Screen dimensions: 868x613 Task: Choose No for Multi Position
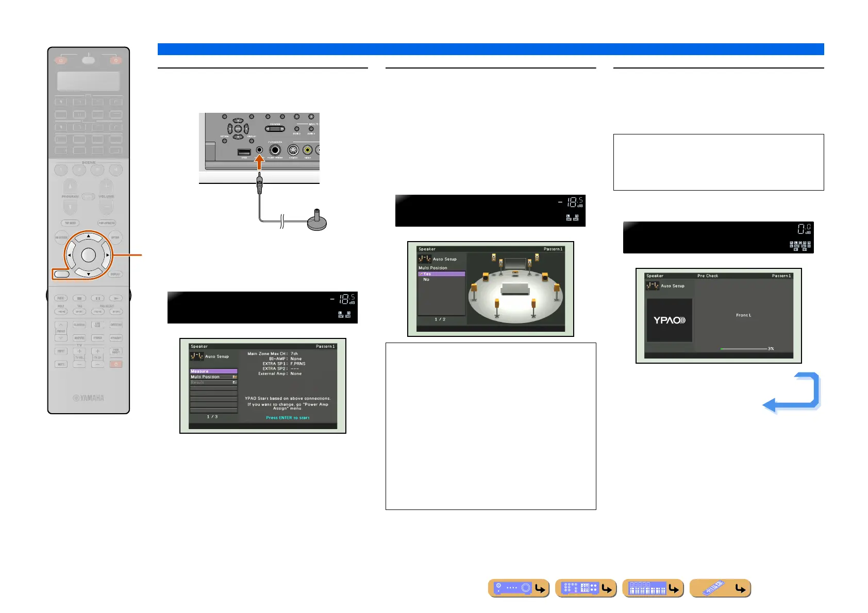(x=441, y=279)
